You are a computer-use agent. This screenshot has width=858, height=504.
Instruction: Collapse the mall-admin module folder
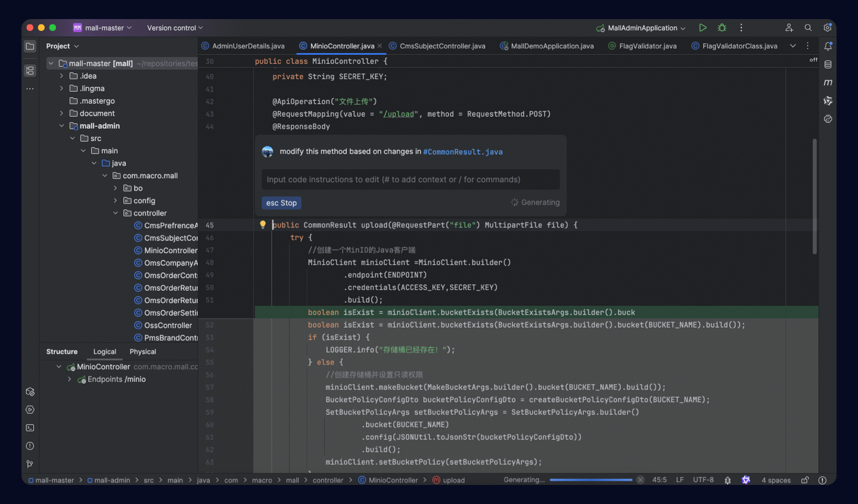pyautogui.click(x=61, y=126)
